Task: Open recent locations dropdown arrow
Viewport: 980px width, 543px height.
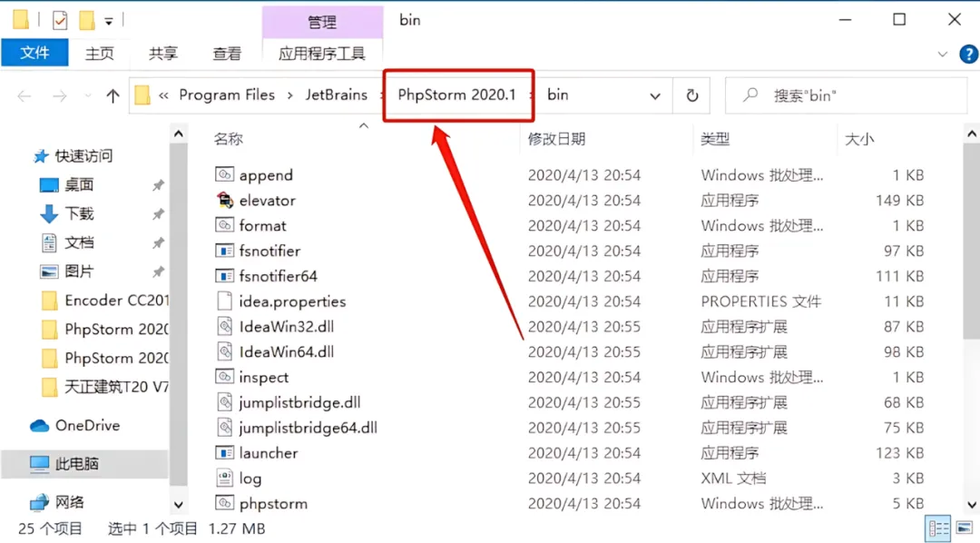Action: coord(87,95)
